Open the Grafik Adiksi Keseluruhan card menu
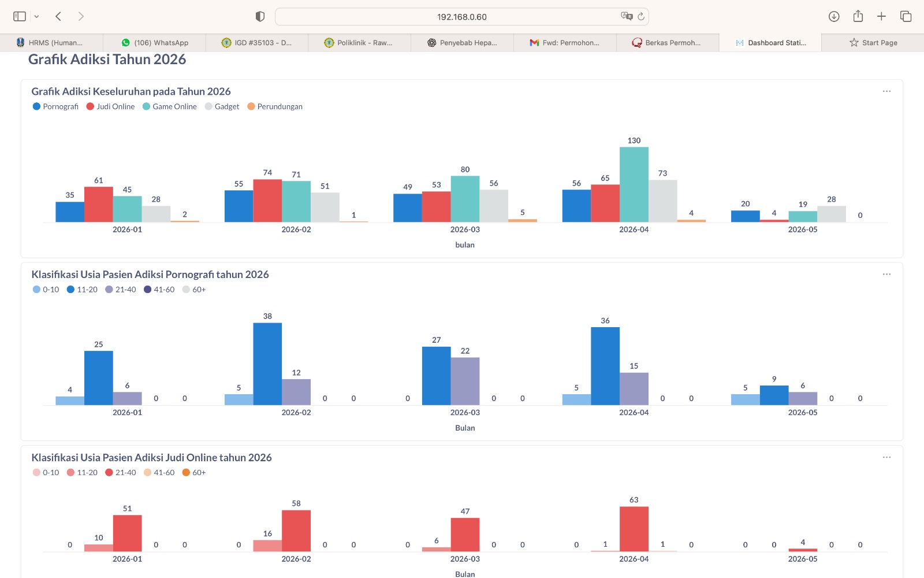Screen dimensions: 924x578 click(886, 91)
